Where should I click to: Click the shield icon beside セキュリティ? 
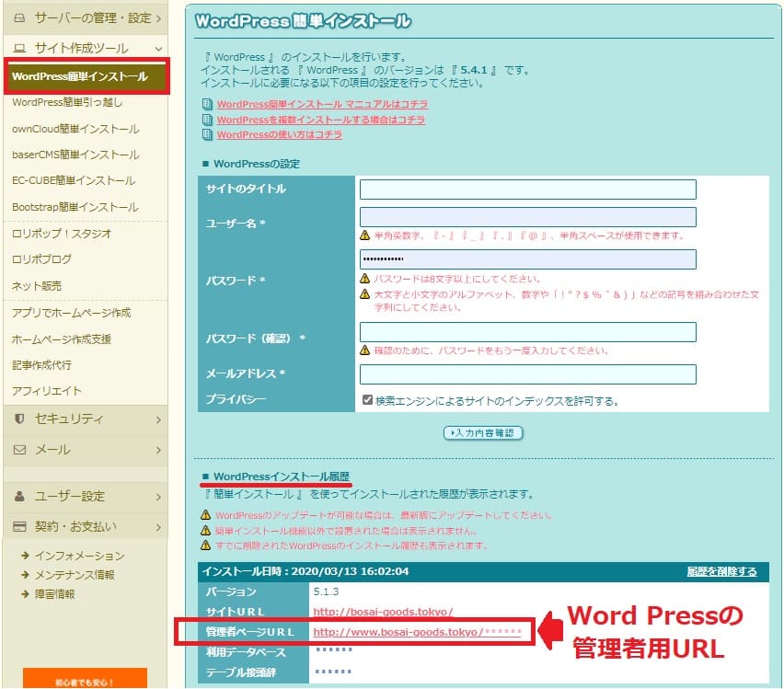(19, 419)
